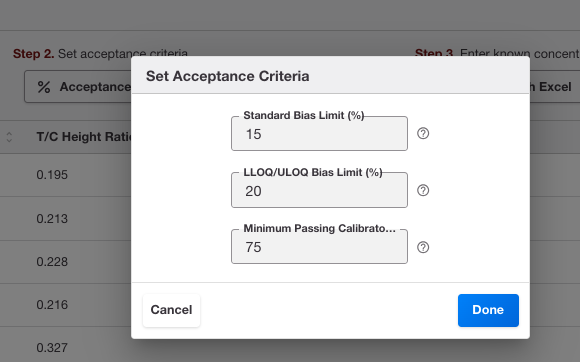Click the 0.228 ratio value
Screen dimensions: 580x362
coord(52,262)
